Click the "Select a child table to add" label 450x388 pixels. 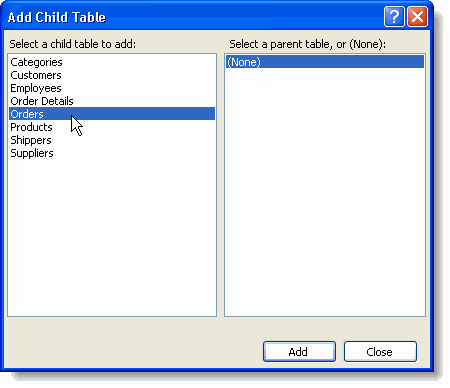(x=73, y=44)
